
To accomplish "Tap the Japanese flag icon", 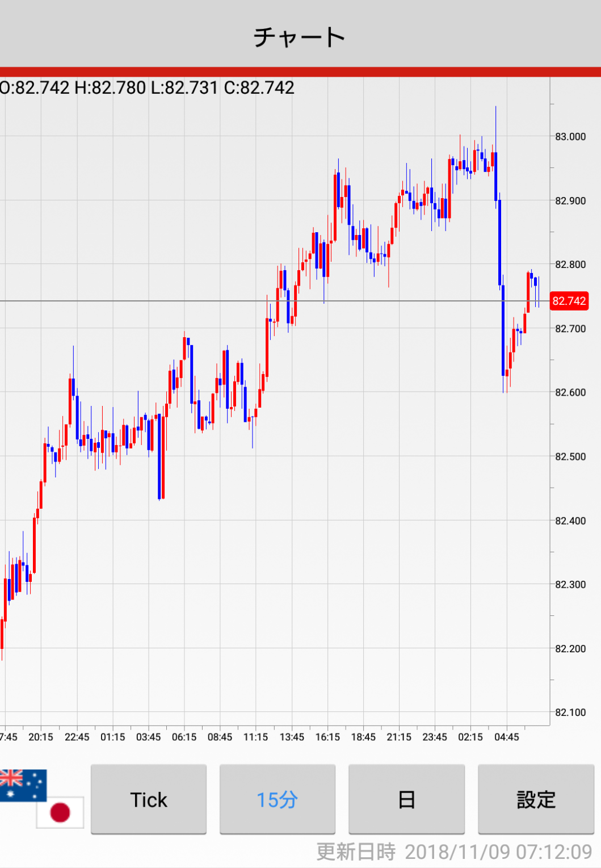I will click(60, 812).
